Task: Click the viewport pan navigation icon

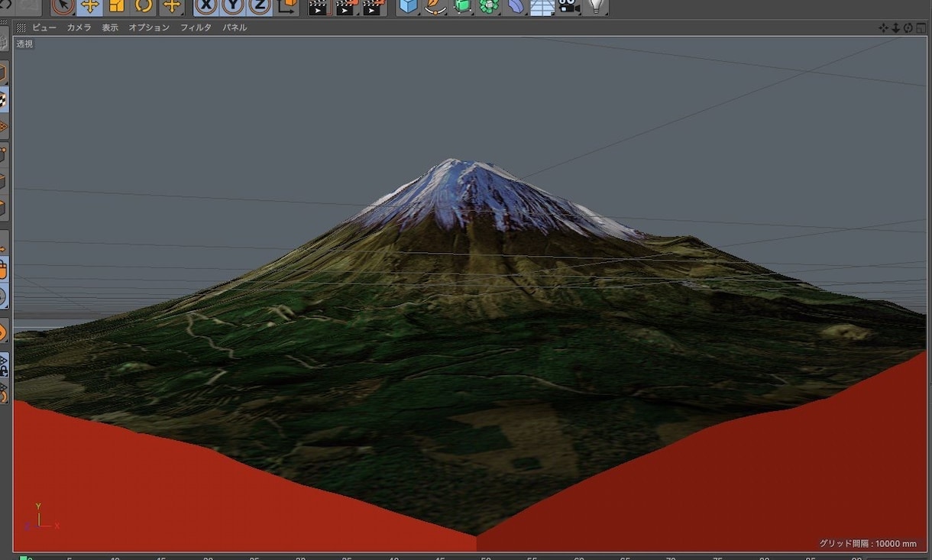Action: click(x=884, y=28)
